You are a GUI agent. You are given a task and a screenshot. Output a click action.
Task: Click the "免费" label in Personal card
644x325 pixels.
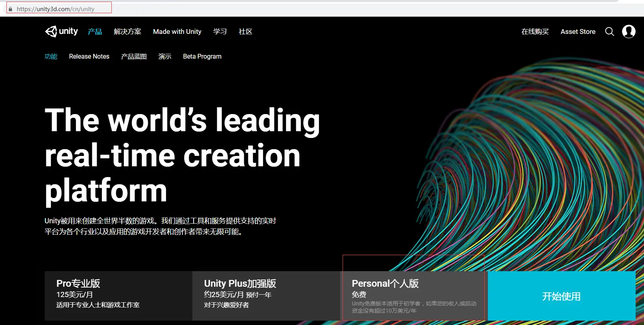click(x=359, y=294)
